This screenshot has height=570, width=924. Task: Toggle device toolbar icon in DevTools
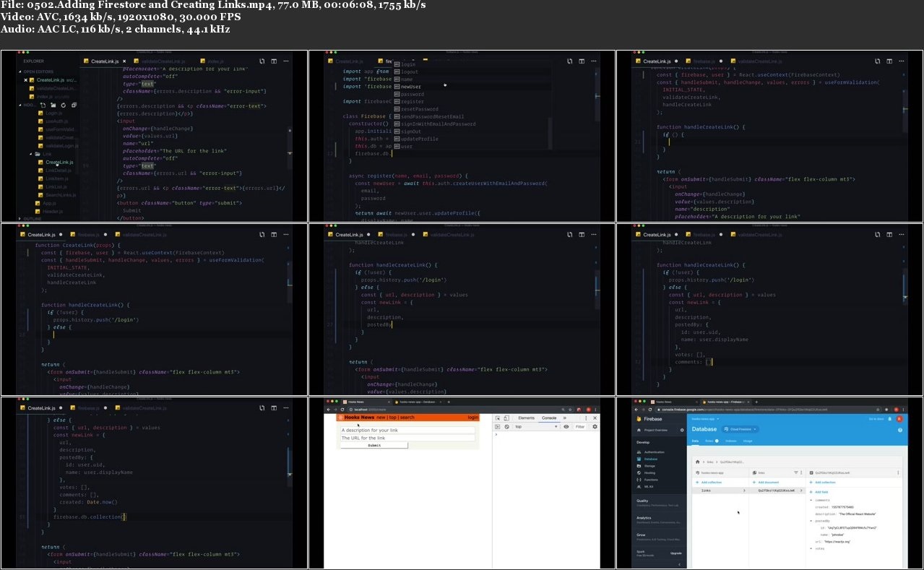[x=508, y=418]
